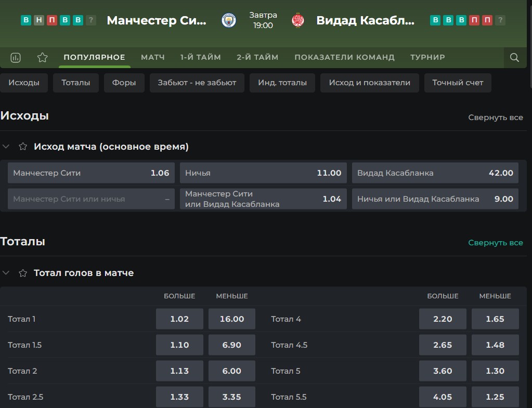Favorite the 'Исход матча (основное время)' market star
The width and height of the screenshot is (532, 408).
click(23, 147)
